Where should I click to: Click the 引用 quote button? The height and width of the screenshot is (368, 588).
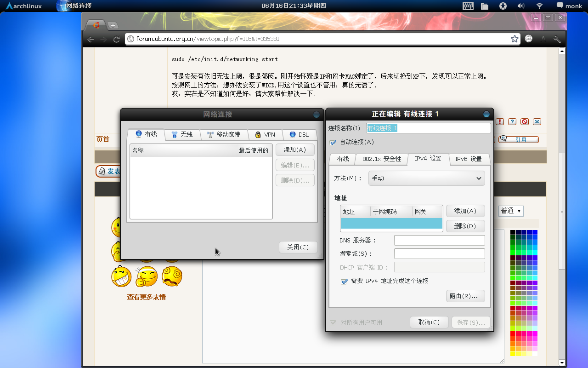point(519,139)
